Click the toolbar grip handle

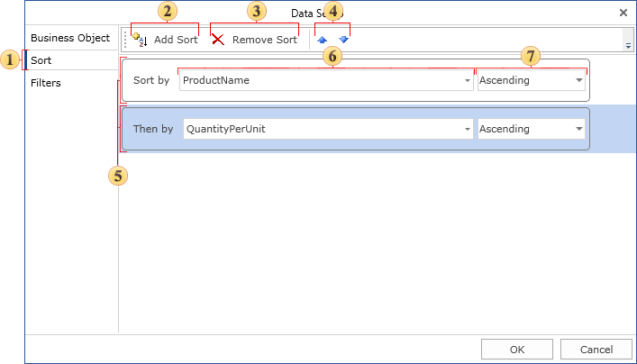[x=125, y=40]
